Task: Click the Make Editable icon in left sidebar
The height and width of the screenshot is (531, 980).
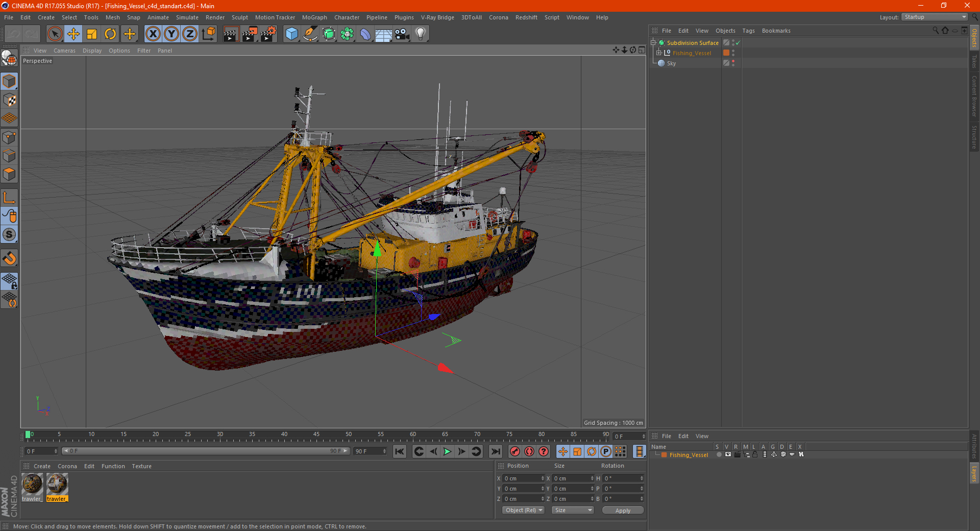Action: [9, 58]
